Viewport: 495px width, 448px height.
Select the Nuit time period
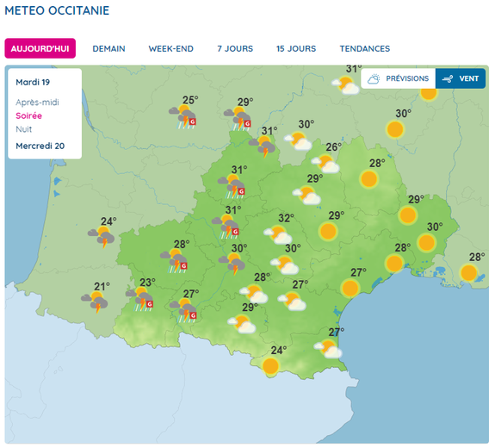click(24, 129)
